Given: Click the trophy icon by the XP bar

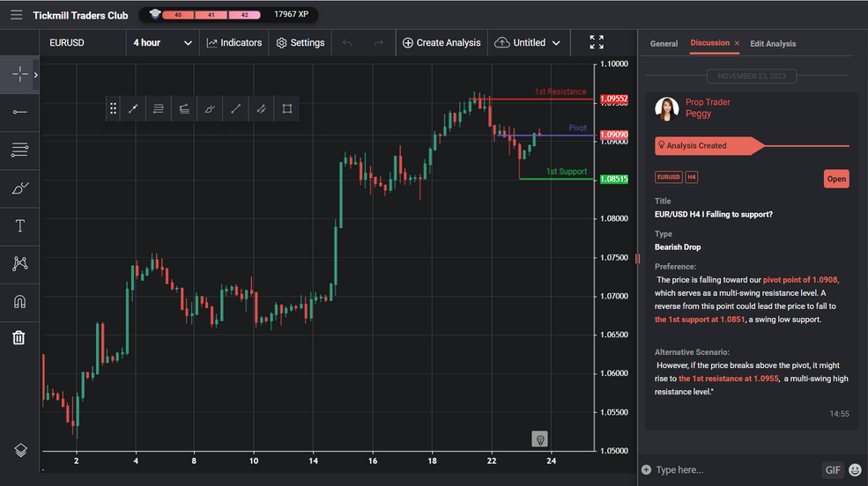Looking at the screenshot, I should 155,14.
